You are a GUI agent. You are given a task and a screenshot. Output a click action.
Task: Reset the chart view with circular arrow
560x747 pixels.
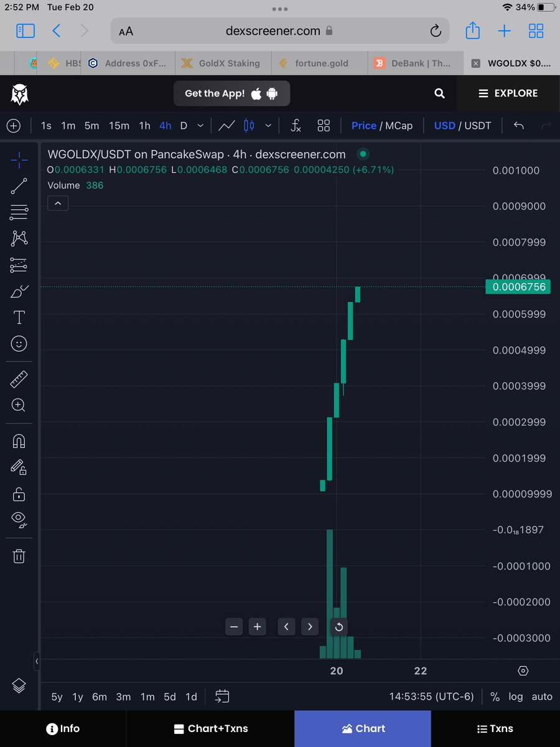338,627
